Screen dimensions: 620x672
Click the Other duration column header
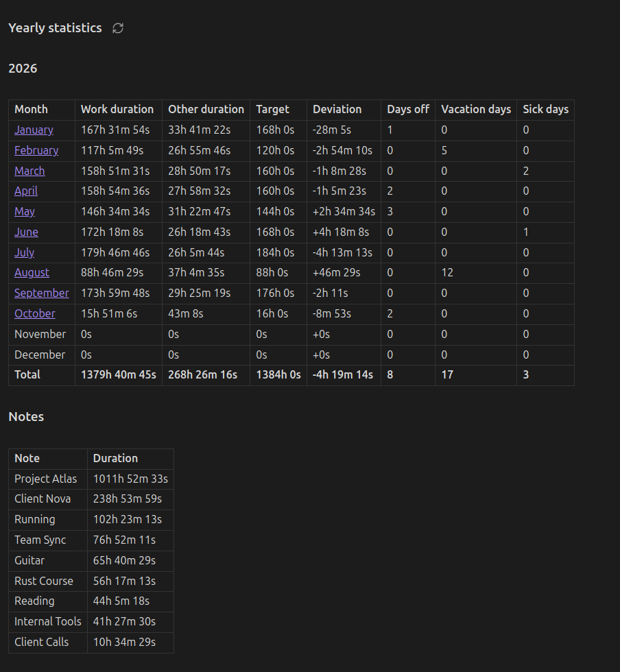coord(206,109)
